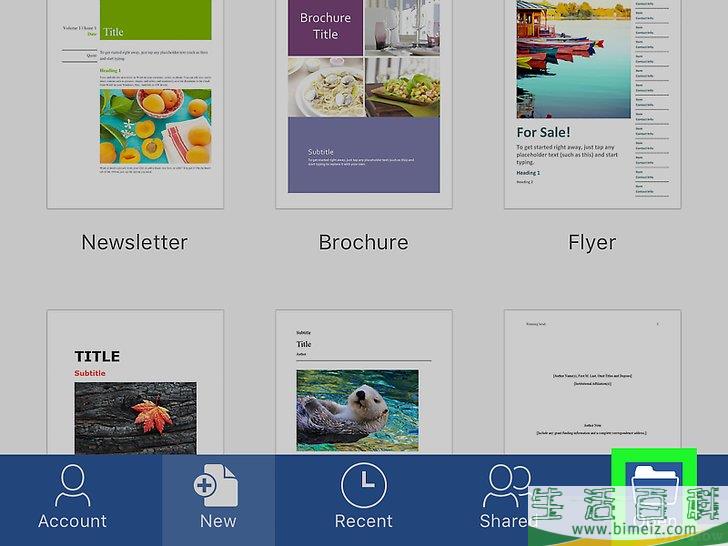Select the plain text research paper template
728x546 pixels.
[592, 383]
